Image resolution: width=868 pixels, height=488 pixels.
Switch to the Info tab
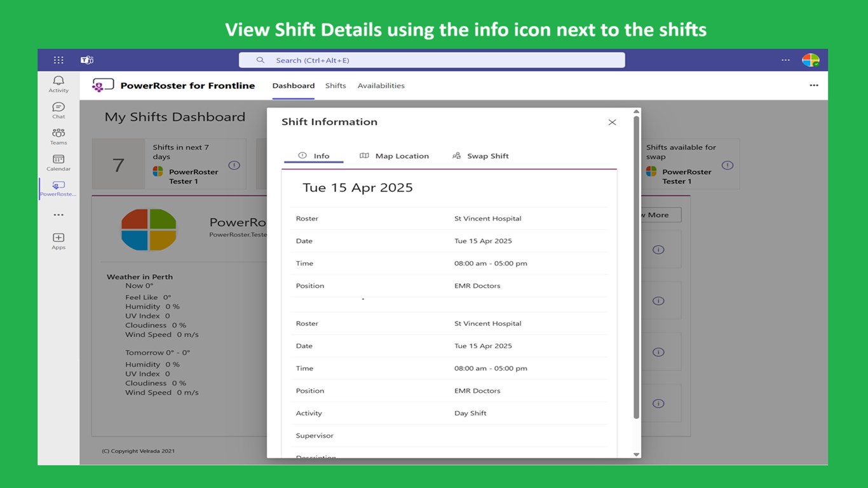[x=314, y=156]
